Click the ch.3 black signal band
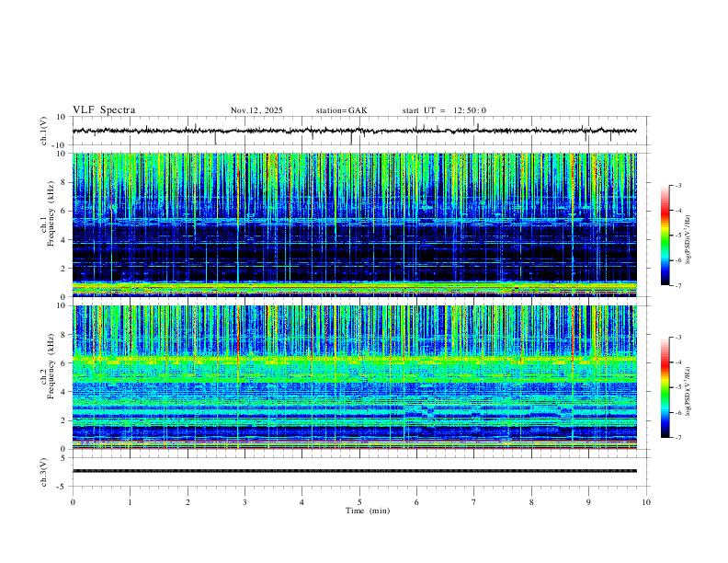 coord(354,471)
